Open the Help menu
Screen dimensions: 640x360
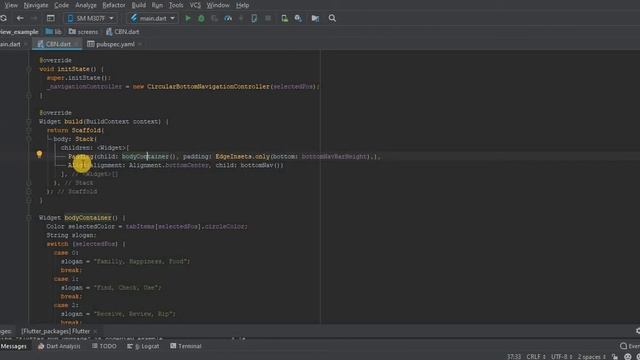242,5
